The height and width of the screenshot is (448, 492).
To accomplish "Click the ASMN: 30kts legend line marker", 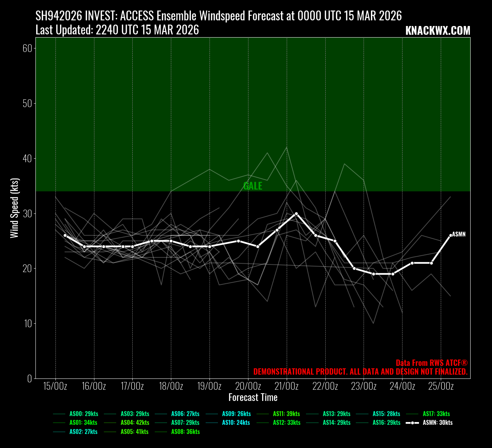I will tap(412, 423).
